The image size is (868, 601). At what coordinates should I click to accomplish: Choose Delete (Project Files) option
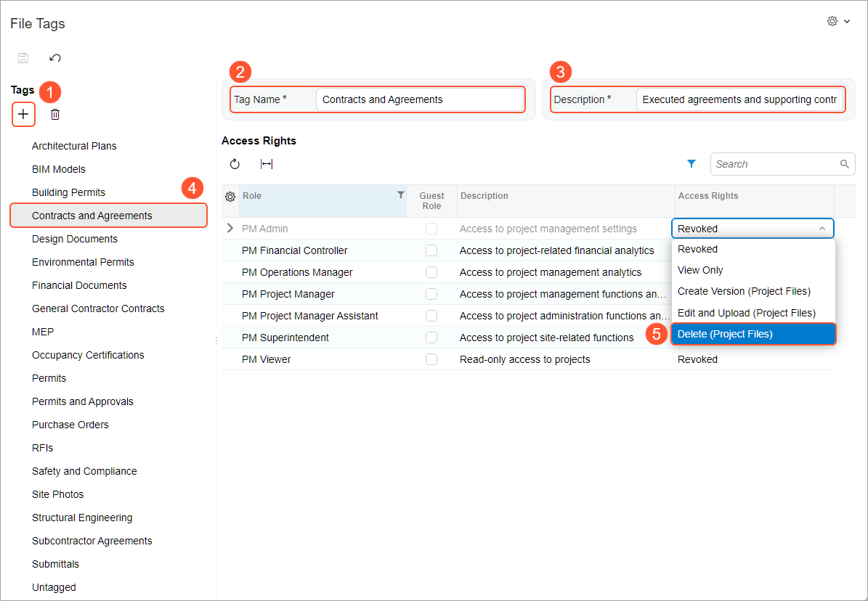pos(753,334)
